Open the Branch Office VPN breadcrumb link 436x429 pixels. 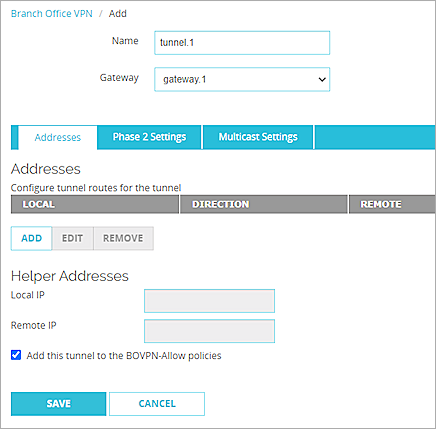click(52, 14)
